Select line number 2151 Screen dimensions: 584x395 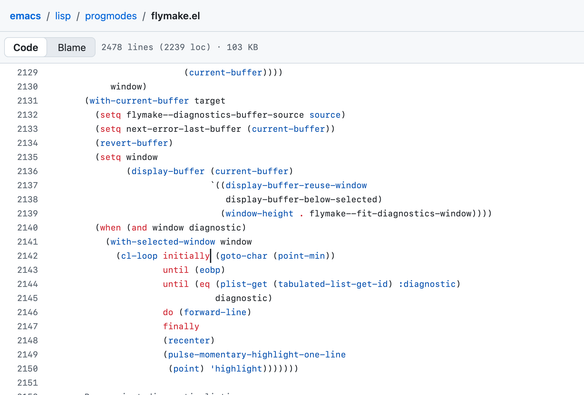(28, 383)
